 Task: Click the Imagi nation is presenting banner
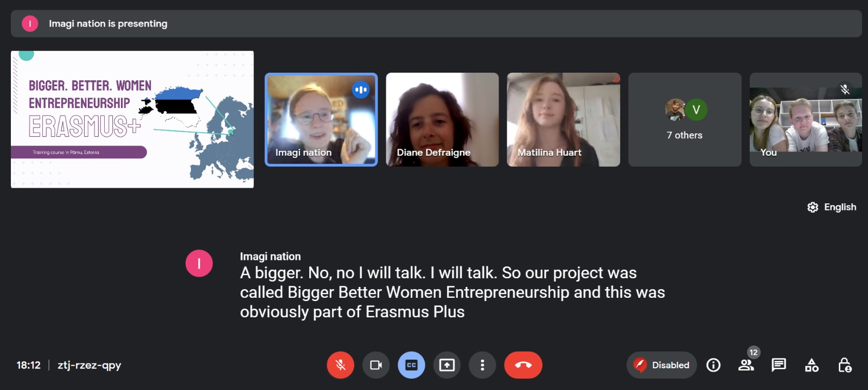pos(436,23)
